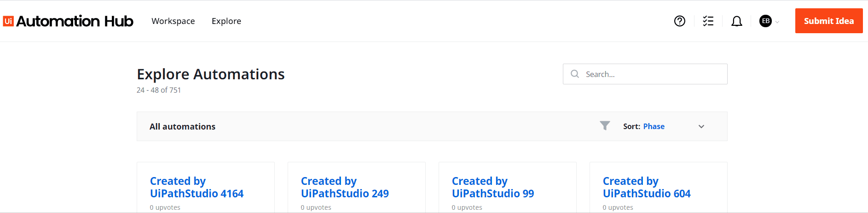This screenshot has width=868, height=213.
Task: Click the search magnifier icon
Action: (x=575, y=74)
